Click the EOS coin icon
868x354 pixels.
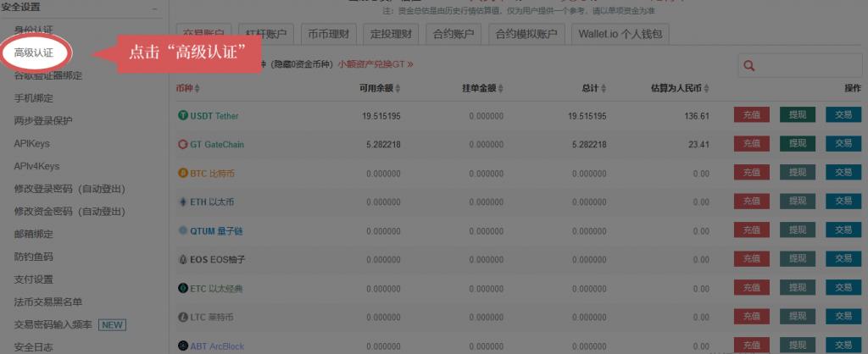[x=182, y=260]
